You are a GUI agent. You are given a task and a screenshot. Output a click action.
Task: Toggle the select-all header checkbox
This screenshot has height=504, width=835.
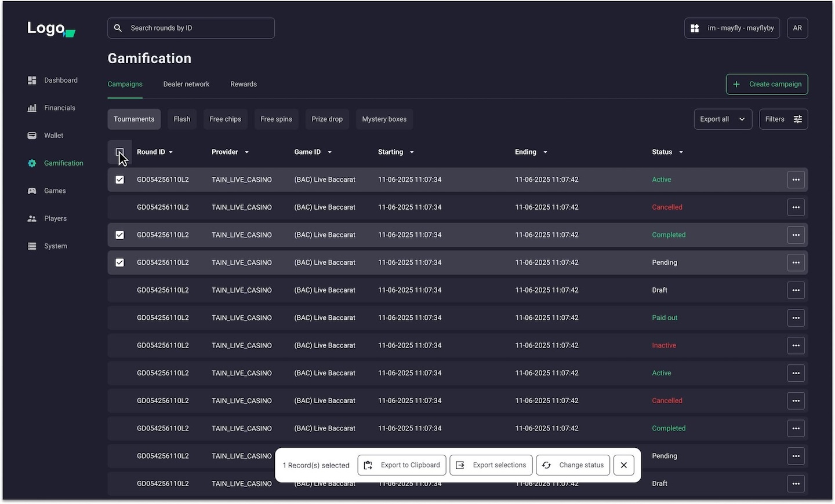[119, 152]
